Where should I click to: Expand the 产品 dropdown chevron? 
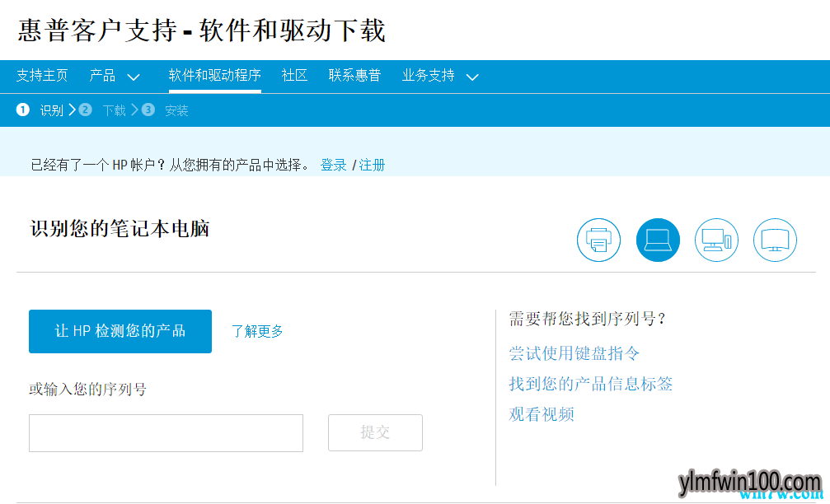tap(134, 77)
